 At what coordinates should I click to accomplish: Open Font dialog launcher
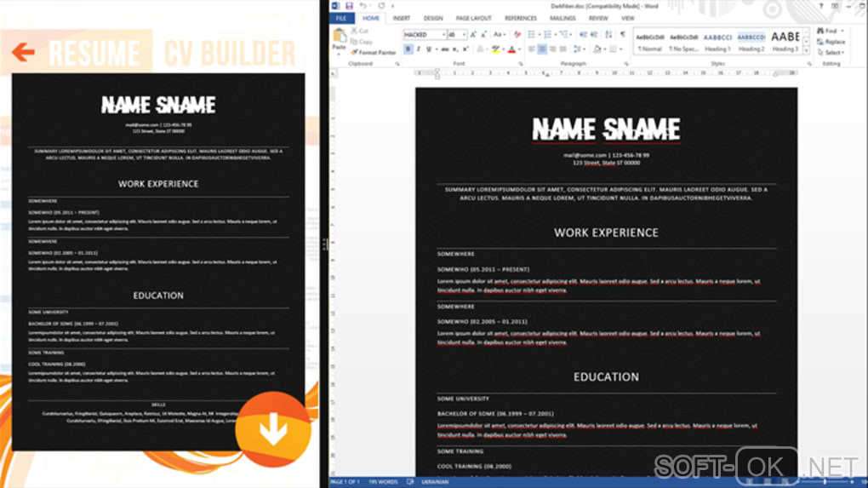pyautogui.click(x=520, y=64)
